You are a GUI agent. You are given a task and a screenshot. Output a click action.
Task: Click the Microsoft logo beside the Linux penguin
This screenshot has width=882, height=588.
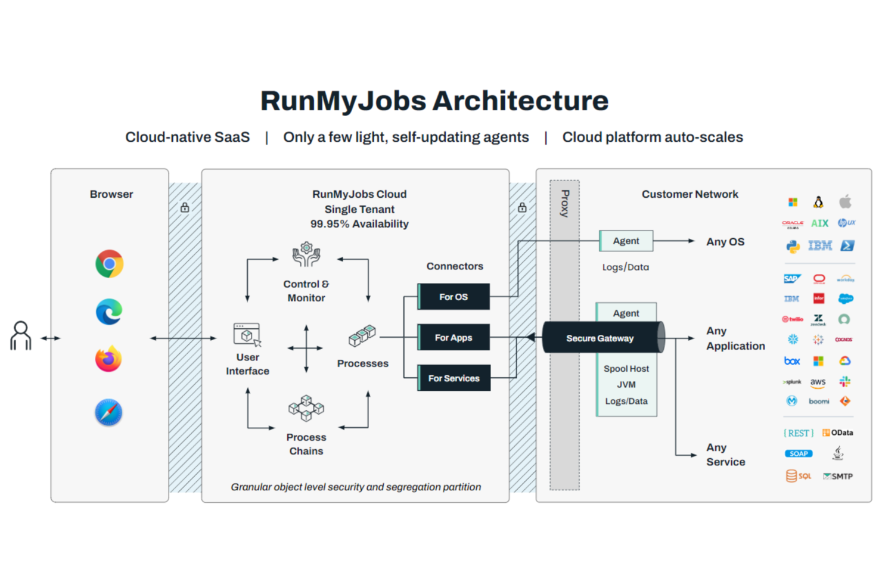point(793,203)
